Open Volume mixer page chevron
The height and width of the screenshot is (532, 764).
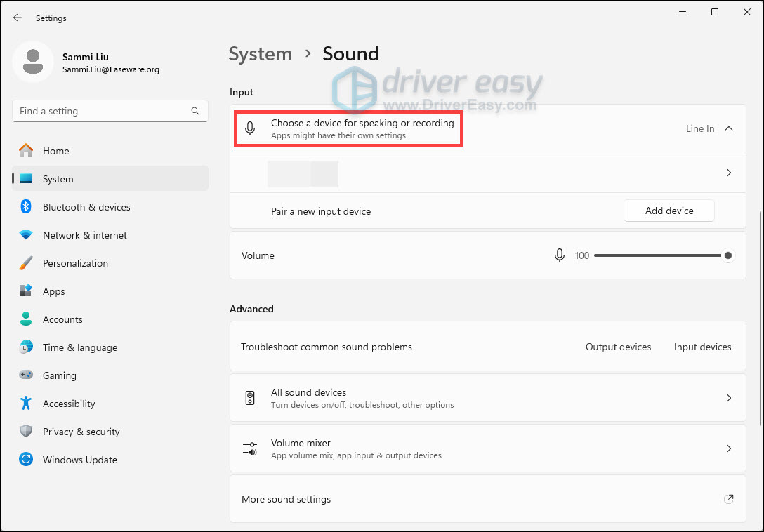(x=729, y=448)
